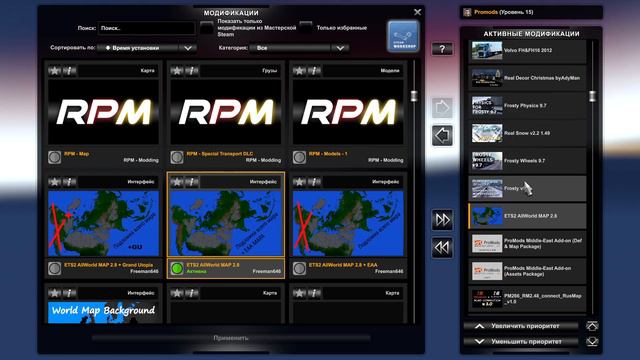Star the World Map Background mod

pyautogui.click(x=54, y=293)
